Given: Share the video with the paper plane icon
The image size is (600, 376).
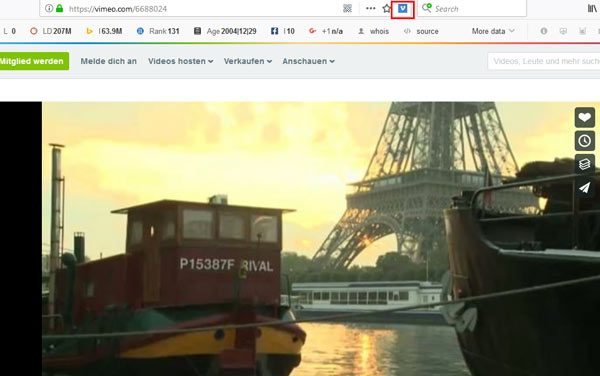Looking at the screenshot, I should [x=584, y=187].
